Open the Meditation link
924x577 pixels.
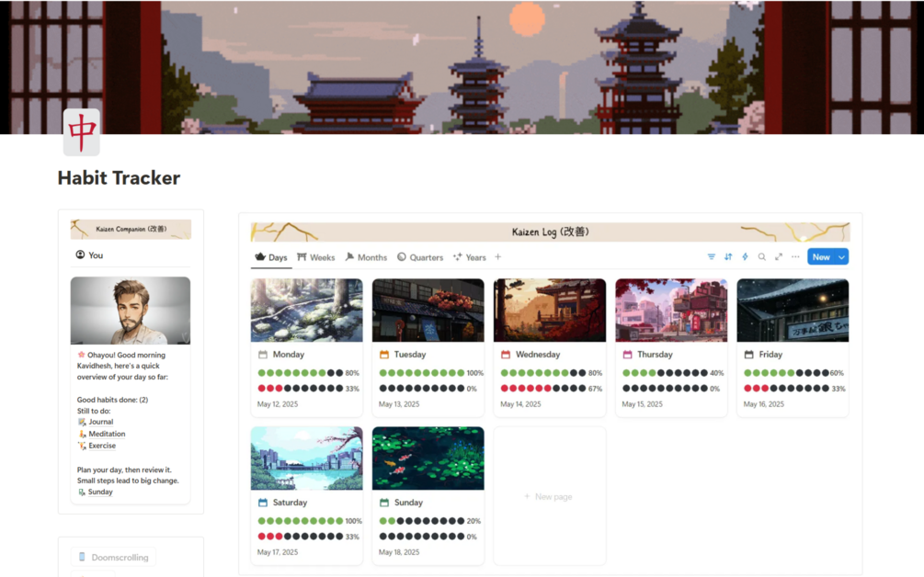point(107,434)
